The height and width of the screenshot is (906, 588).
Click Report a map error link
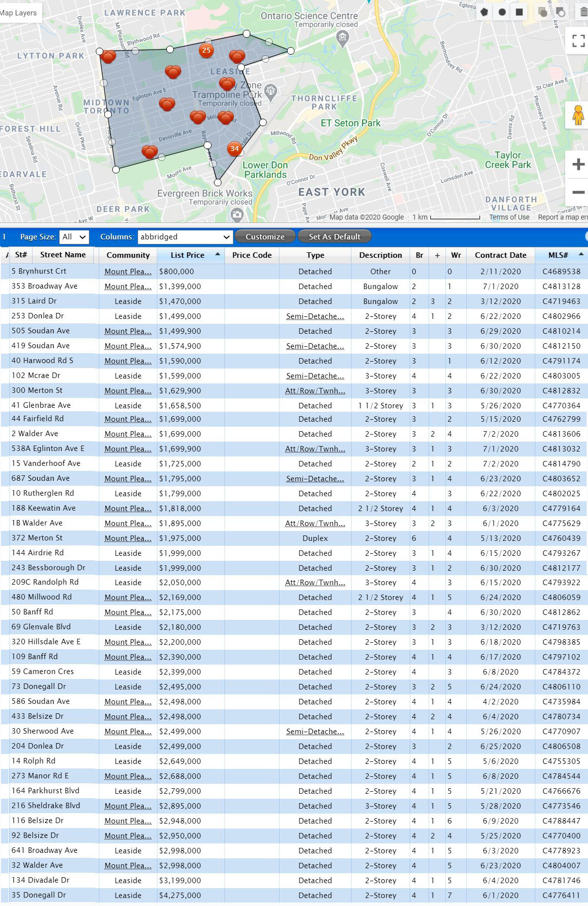[563, 217]
